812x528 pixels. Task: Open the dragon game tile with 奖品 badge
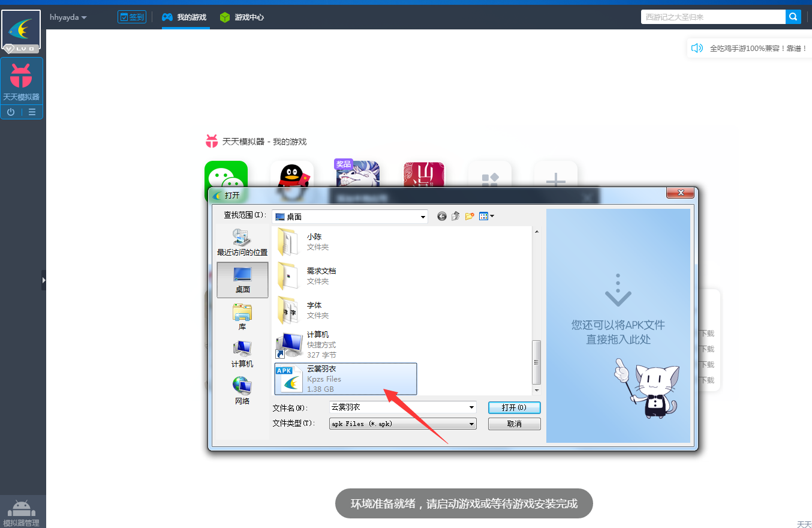(358, 174)
